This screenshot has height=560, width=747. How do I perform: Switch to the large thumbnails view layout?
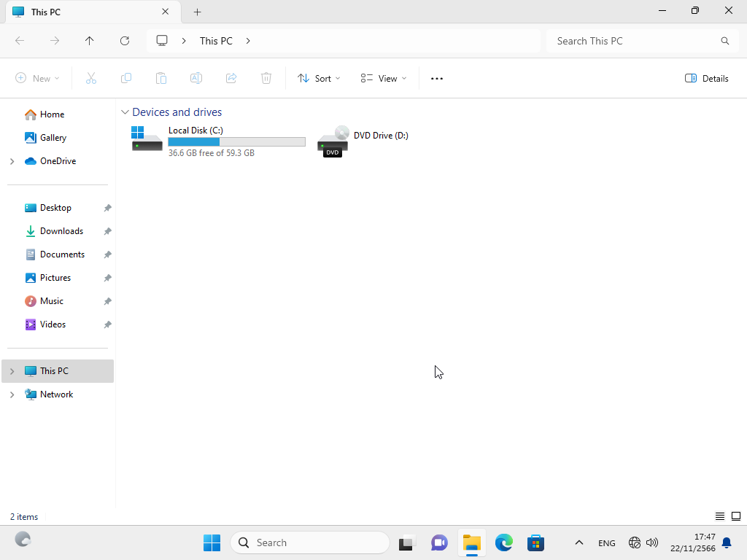(x=736, y=516)
